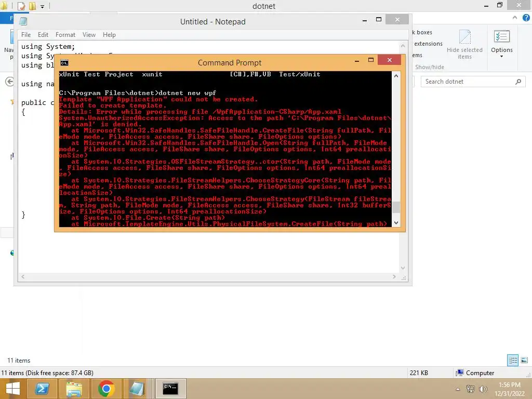532x399 pixels.
Task: Click the Show/hide group label in ribbon
Action: click(430, 67)
